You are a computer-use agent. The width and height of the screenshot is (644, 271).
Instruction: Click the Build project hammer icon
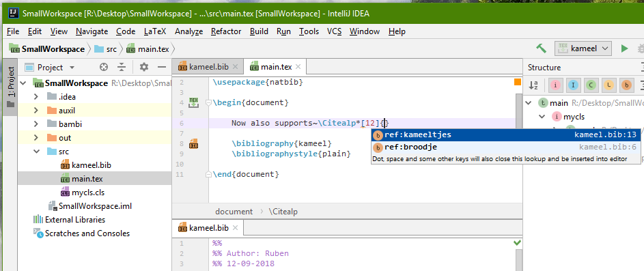(x=542, y=48)
